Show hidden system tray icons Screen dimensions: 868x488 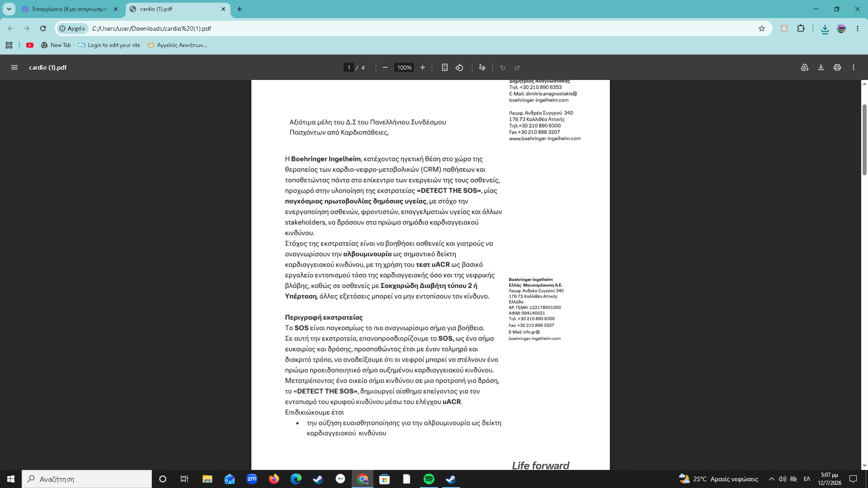772,479
